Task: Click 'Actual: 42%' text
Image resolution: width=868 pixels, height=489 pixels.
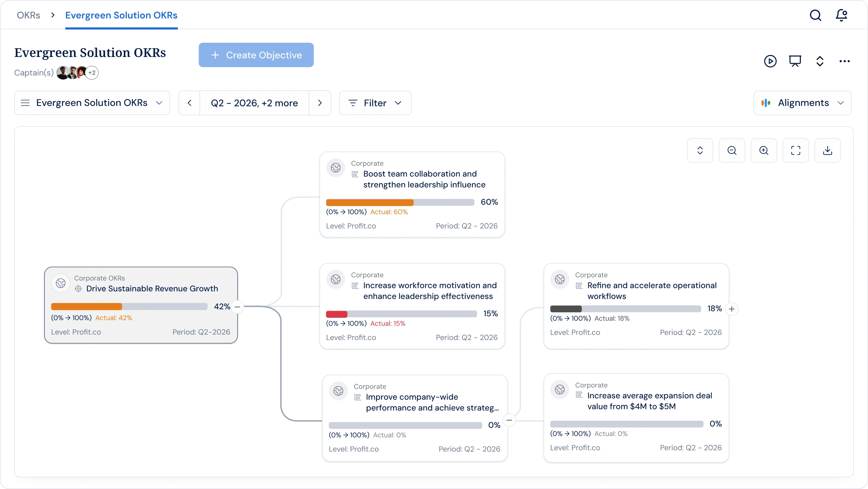Action: pyautogui.click(x=114, y=318)
